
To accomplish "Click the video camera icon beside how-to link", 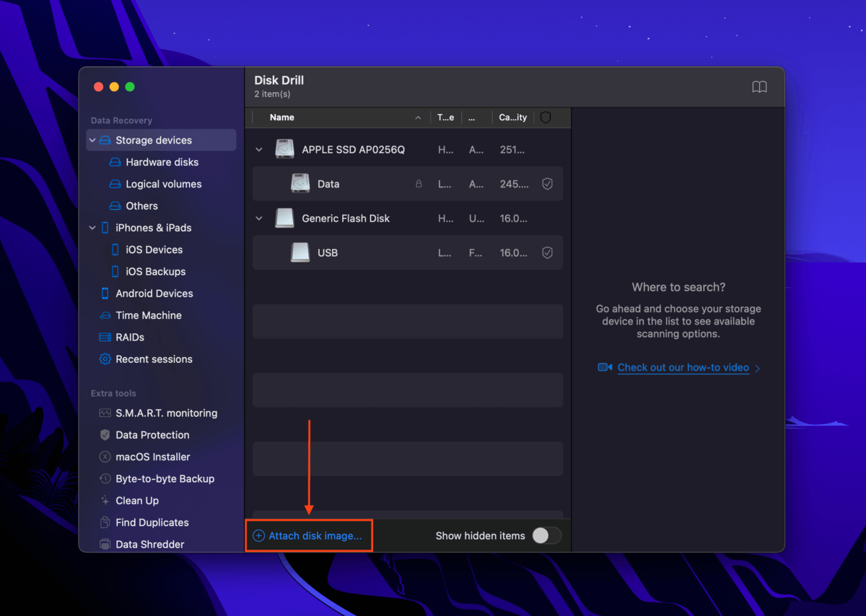I will (605, 368).
